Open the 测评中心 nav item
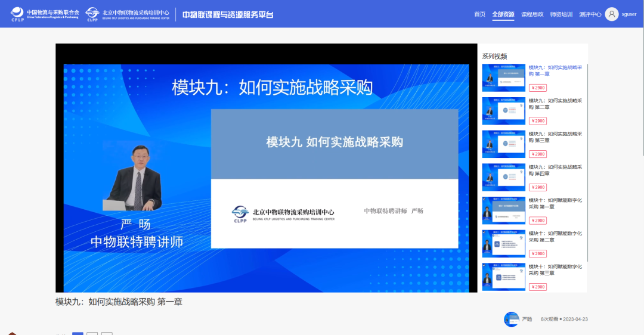 [x=590, y=14]
